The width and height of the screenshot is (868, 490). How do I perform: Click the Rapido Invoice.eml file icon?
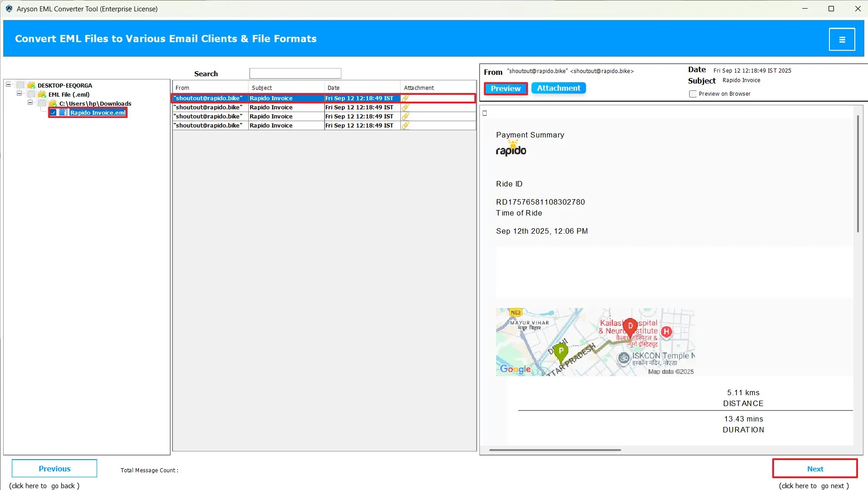64,113
